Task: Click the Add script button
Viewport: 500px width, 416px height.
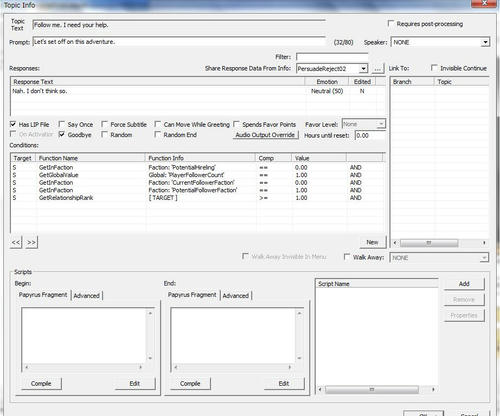Action: pyautogui.click(x=464, y=284)
